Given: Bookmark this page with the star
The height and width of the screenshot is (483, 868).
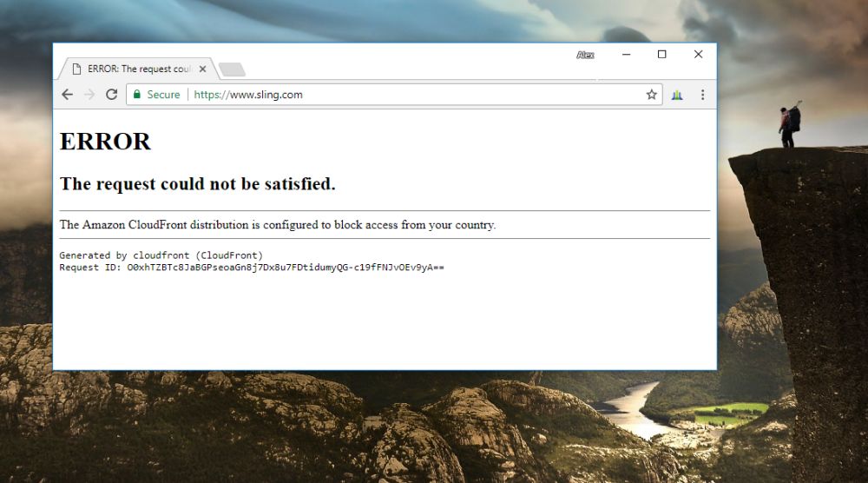Looking at the screenshot, I should [x=652, y=95].
